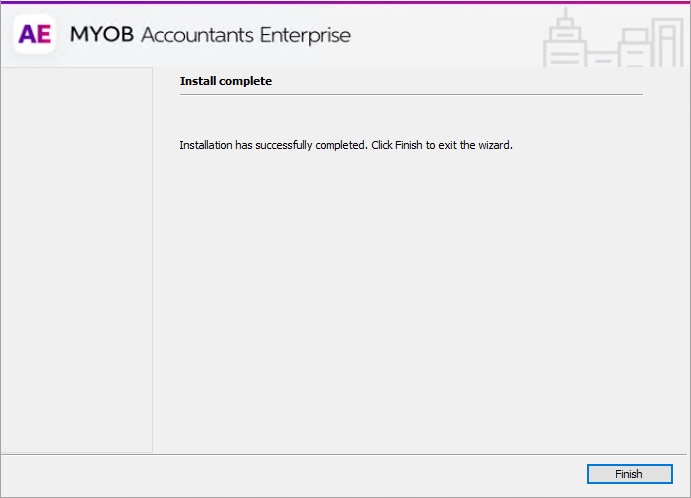Screen dimensions: 691x498
Task: Click the bold MYOB wordmark
Action: (101, 35)
